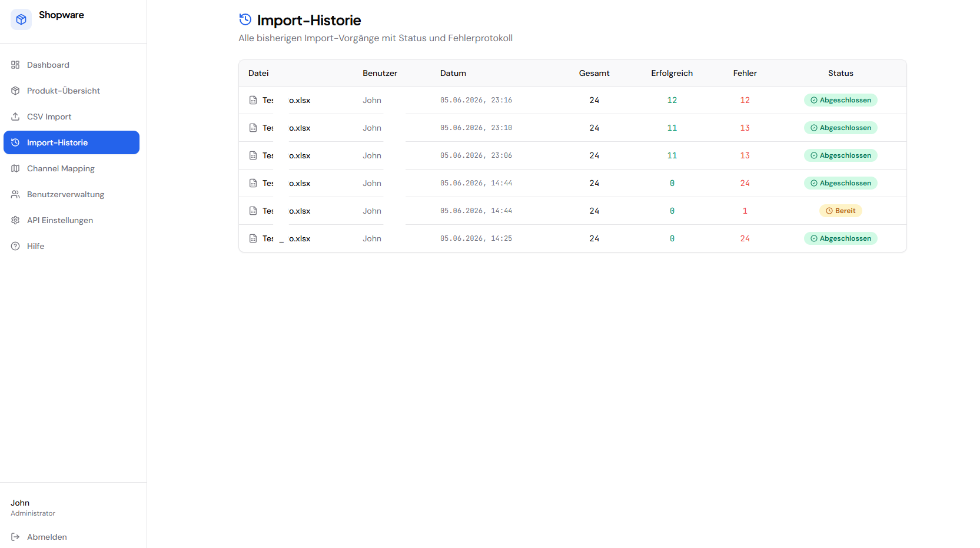Click the Produkt-Übersicht box icon

(15, 91)
